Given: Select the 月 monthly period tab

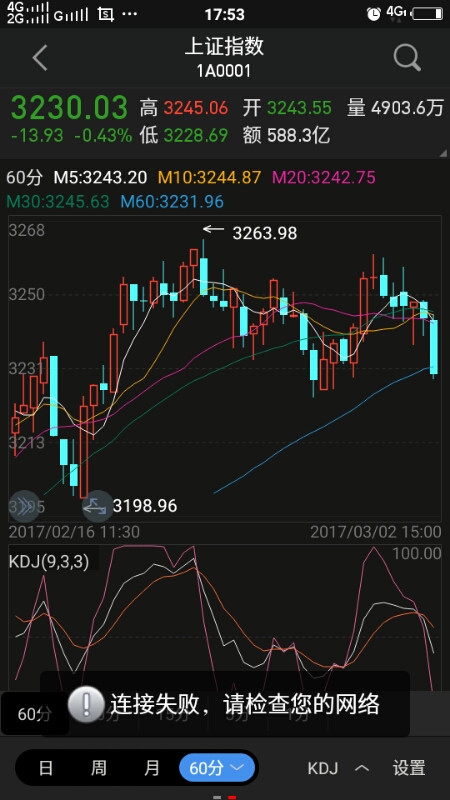Looking at the screenshot, I should (152, 767).
